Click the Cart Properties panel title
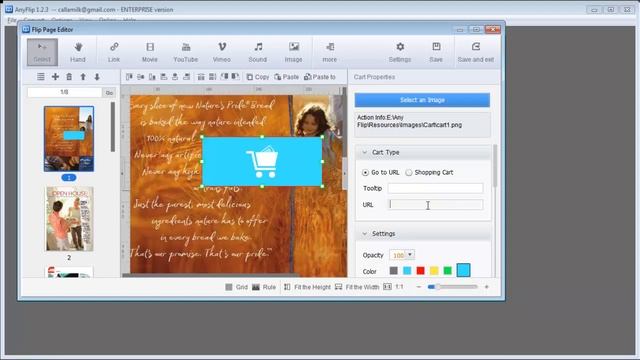640x360 pixels. (374, 77)
